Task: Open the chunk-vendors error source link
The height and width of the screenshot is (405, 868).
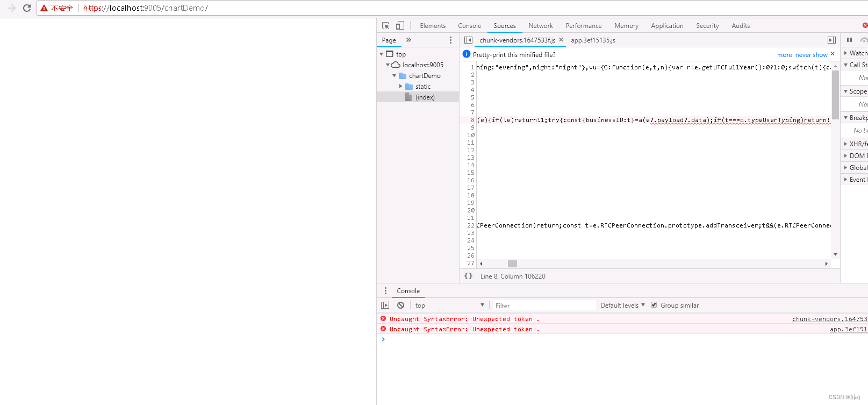Action: [829, 319]
